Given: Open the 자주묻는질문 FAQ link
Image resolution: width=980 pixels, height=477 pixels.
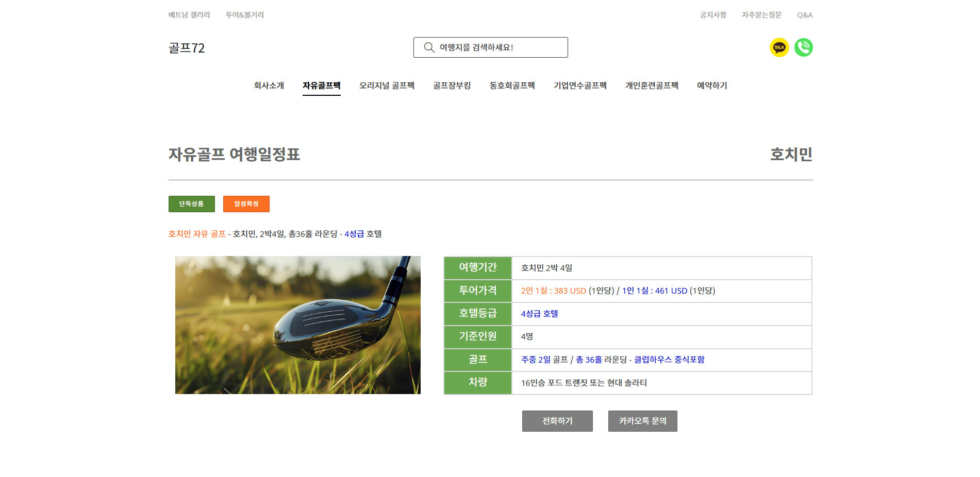Looking at the screenshot, I should click(761, 14).
